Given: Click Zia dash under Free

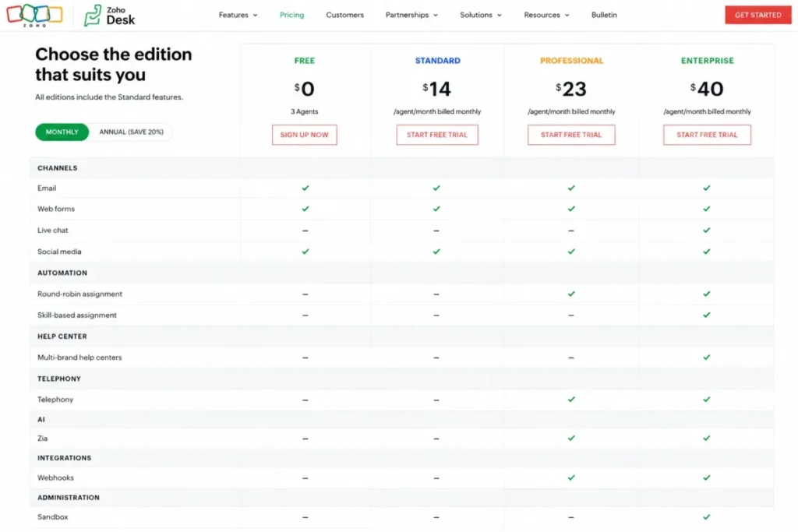Looking at the screenshot, I should [x=305, y=439].
